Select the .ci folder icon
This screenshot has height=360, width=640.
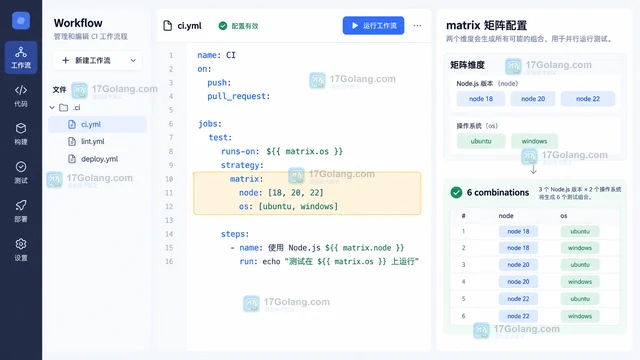tap(64, 108)
